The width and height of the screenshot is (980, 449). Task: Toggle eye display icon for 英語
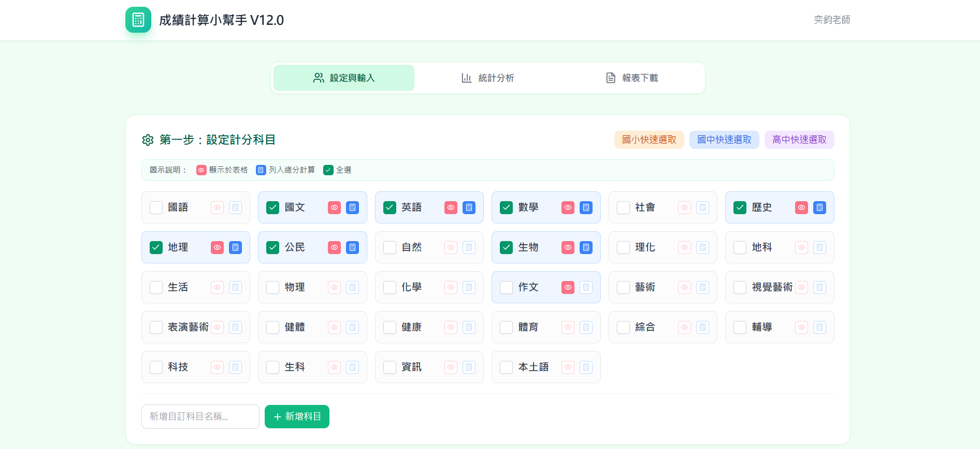(x=451, y=207)
